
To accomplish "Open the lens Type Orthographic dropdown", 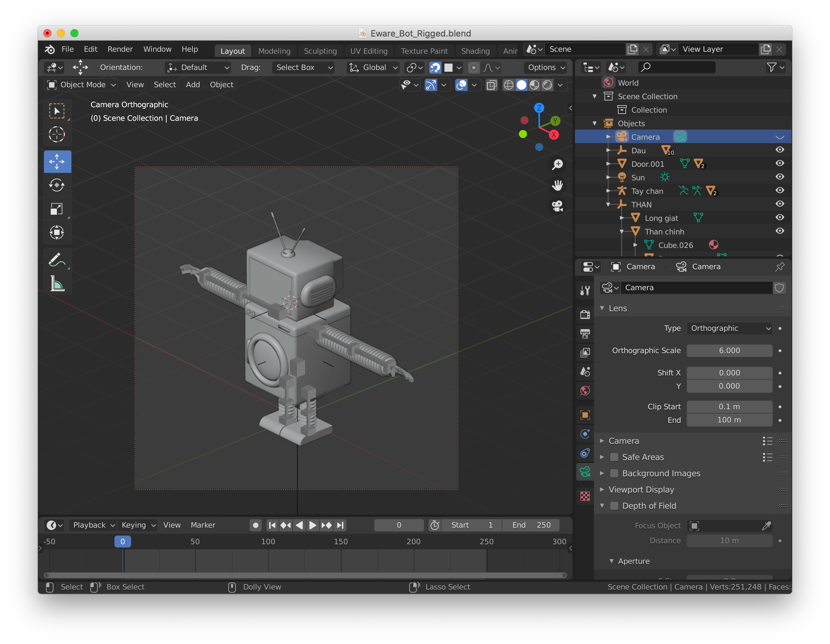I will point(729,328).
